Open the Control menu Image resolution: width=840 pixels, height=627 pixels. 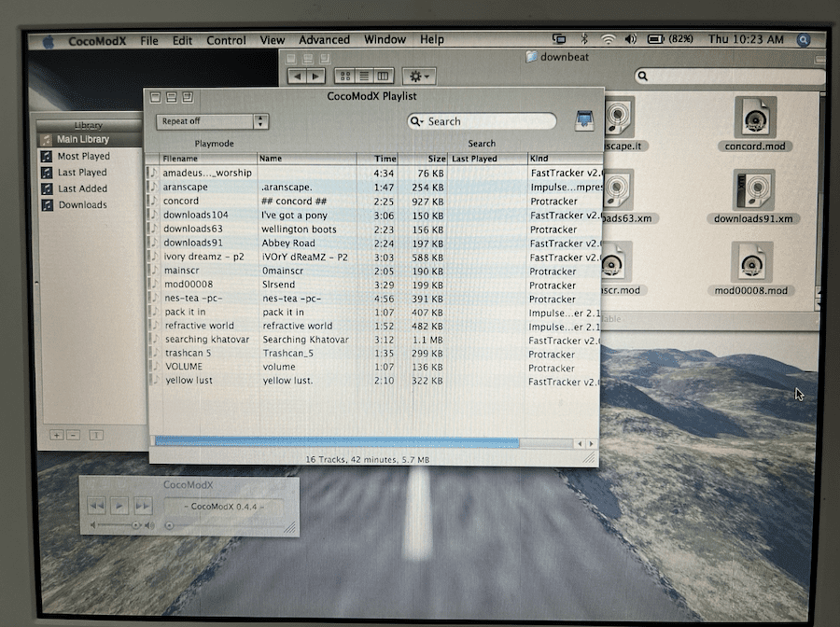pyautogui.click(x=226, y=40)
